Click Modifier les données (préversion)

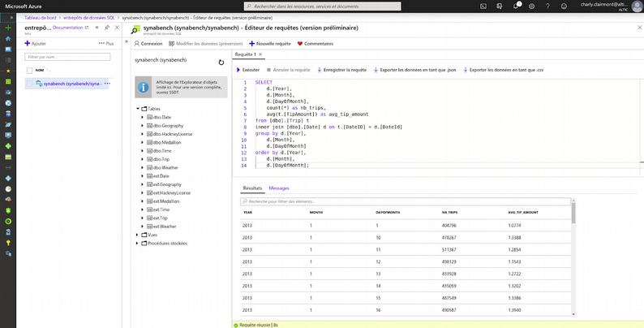(205, 44)
